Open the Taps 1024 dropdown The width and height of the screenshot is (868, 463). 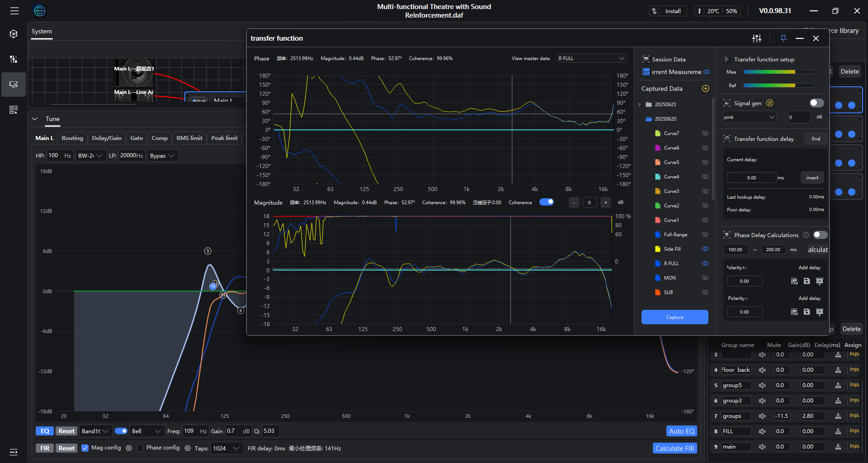click(x=226, y=448)
